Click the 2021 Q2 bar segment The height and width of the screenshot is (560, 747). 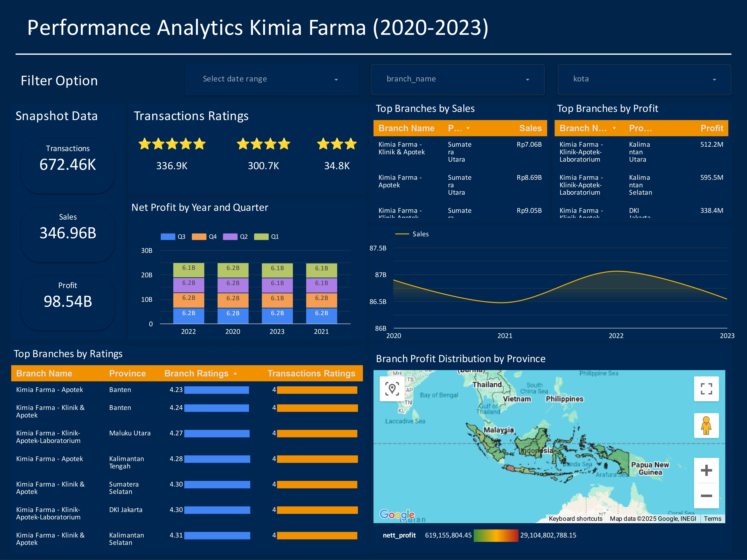322,285
